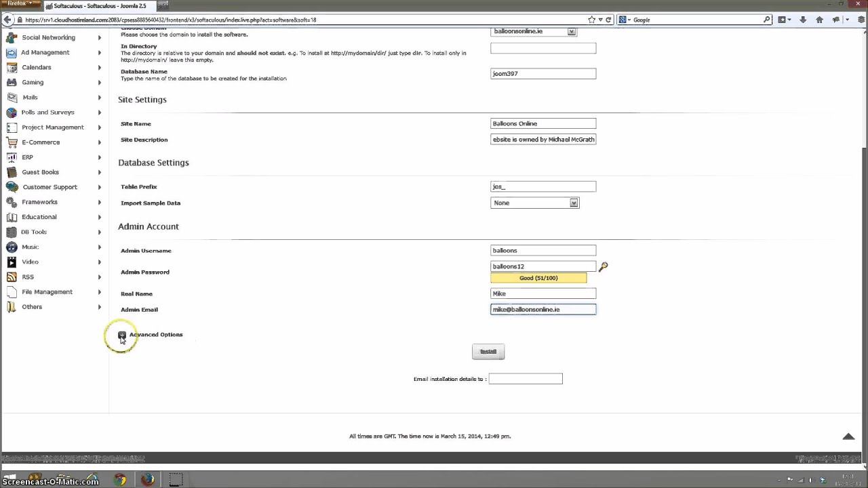
Task: Open the Frameworks category link
Action: [x=39, y=202]
